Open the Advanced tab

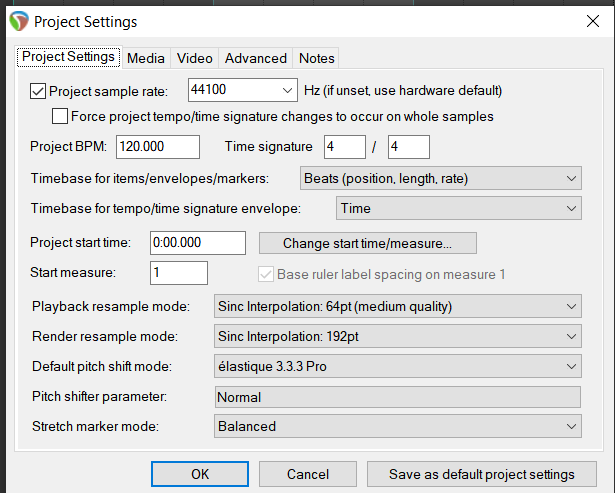tap(256, 58)
